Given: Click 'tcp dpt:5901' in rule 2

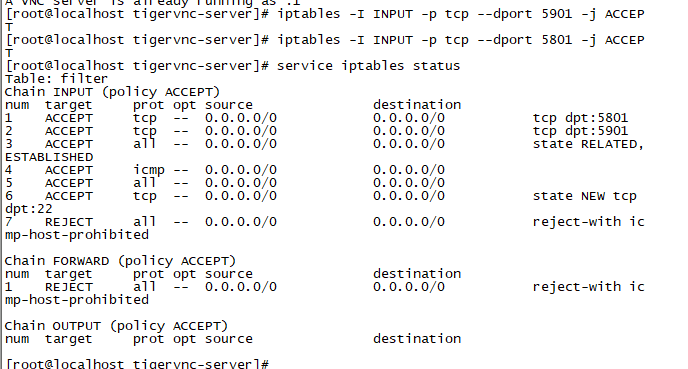Looking at the screenshot, I should coord(580,131).
